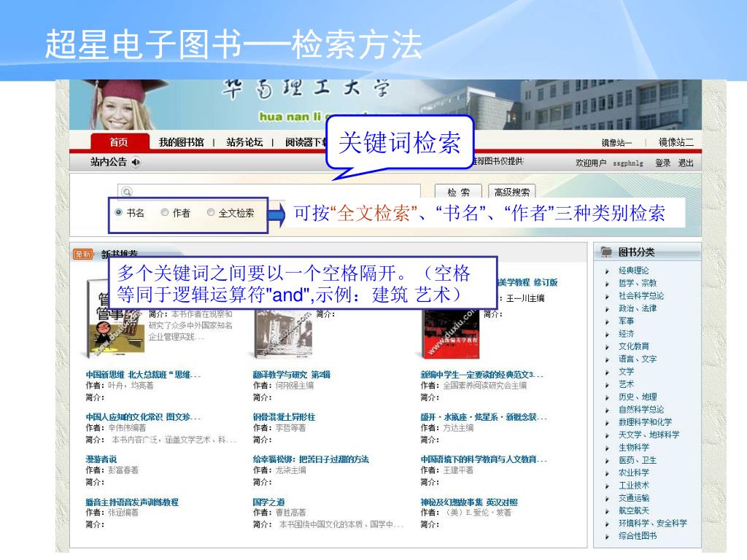Expand the 语言、文字 category arrow
The height and width of the screenshot is (560, 747).
point(607,359)
